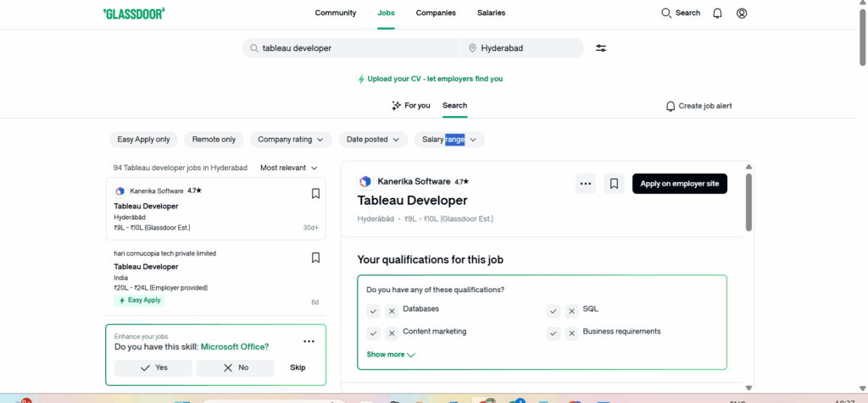Viewport: 868px width, 403px height.
Task: Confirm Business requirements qualification checkmark
Action: [554, 334]
